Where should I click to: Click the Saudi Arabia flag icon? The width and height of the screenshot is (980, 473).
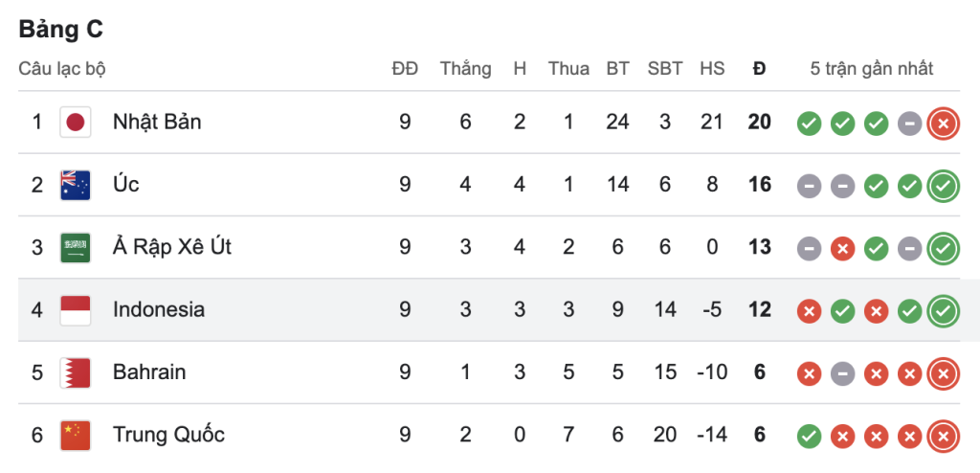click(75, 248)
